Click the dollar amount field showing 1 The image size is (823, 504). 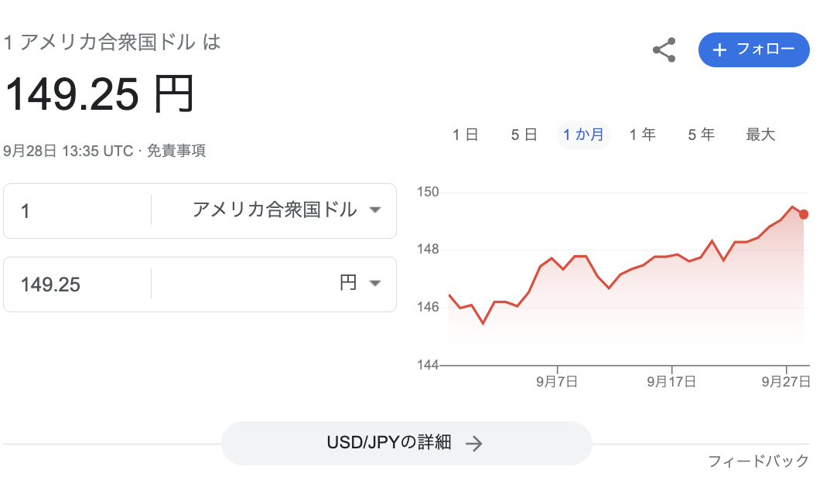coord(77,211)
